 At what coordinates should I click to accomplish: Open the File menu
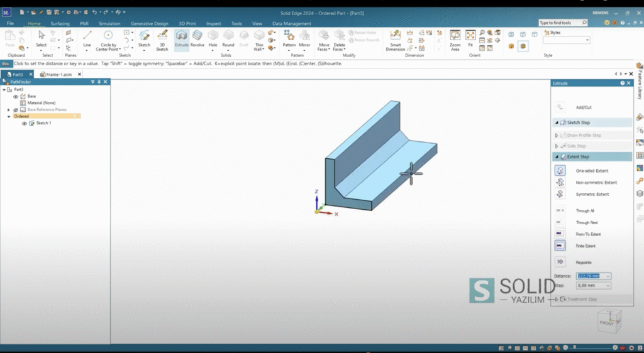[x=10, y=23]
